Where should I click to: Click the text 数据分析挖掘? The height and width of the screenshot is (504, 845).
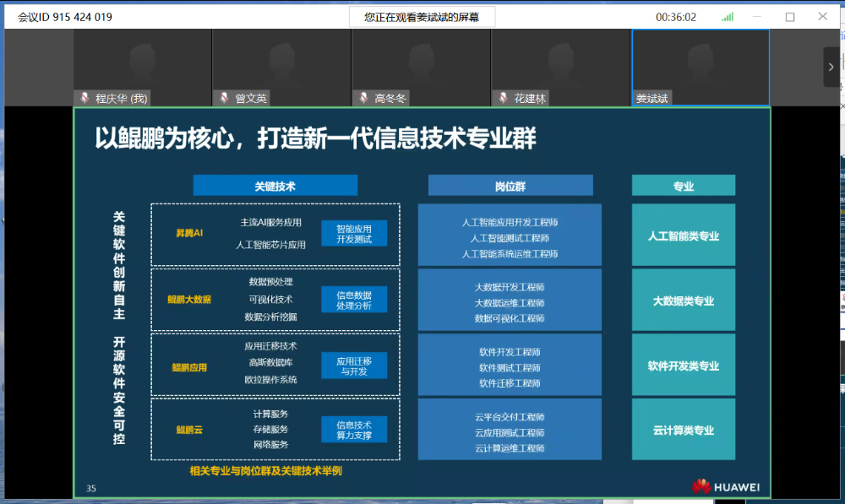(270, 317)
